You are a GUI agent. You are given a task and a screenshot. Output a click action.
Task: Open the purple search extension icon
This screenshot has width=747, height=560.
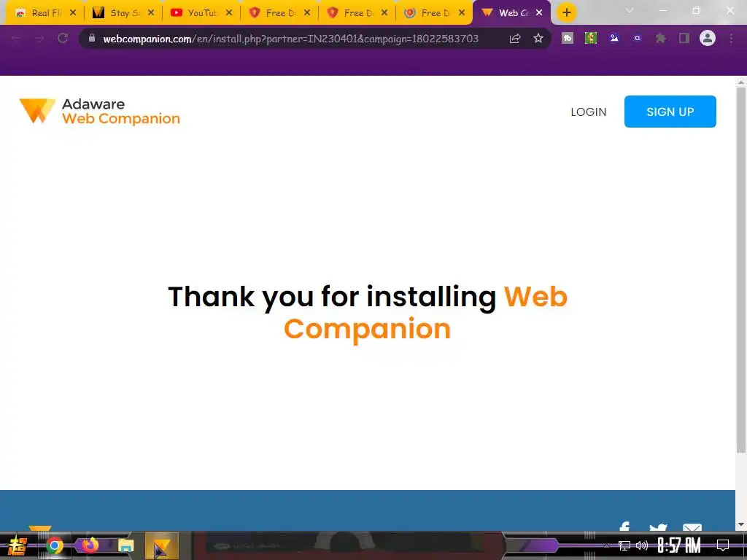pyautogui.click(x=638, y=38)
